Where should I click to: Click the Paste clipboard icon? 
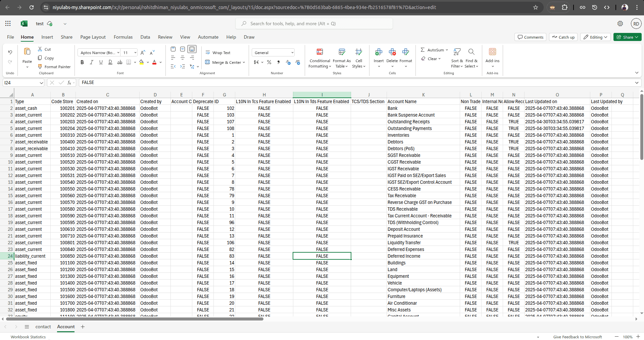click(x=27, y=51)
